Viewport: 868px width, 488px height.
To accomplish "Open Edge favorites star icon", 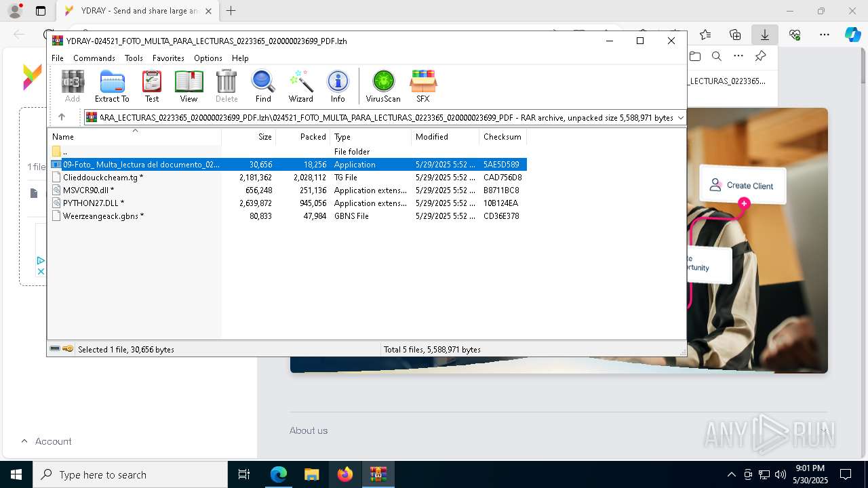I will coord(705,35).
